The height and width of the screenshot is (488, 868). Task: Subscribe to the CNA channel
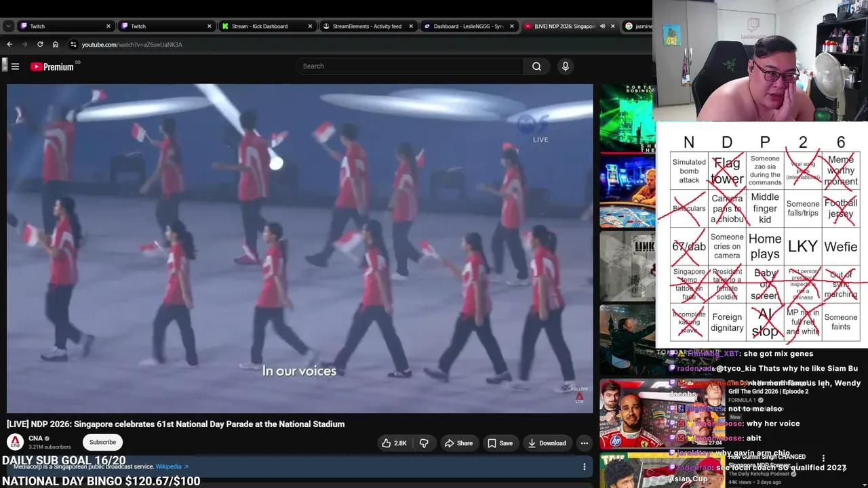pos(102,443)
